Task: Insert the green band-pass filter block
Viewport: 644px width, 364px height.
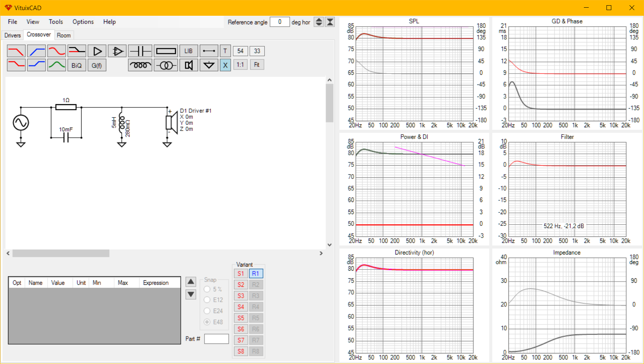Action: coord(56,65)
